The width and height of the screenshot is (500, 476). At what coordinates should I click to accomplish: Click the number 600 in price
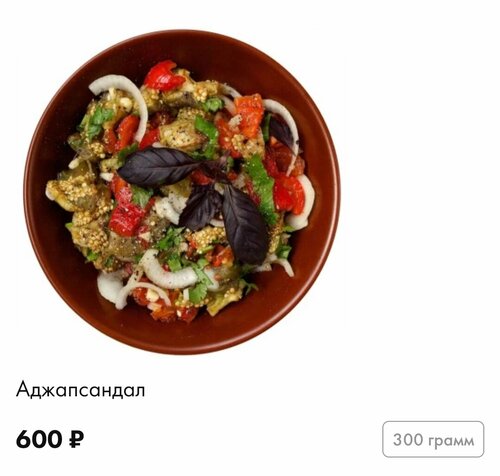click(39, 439)
